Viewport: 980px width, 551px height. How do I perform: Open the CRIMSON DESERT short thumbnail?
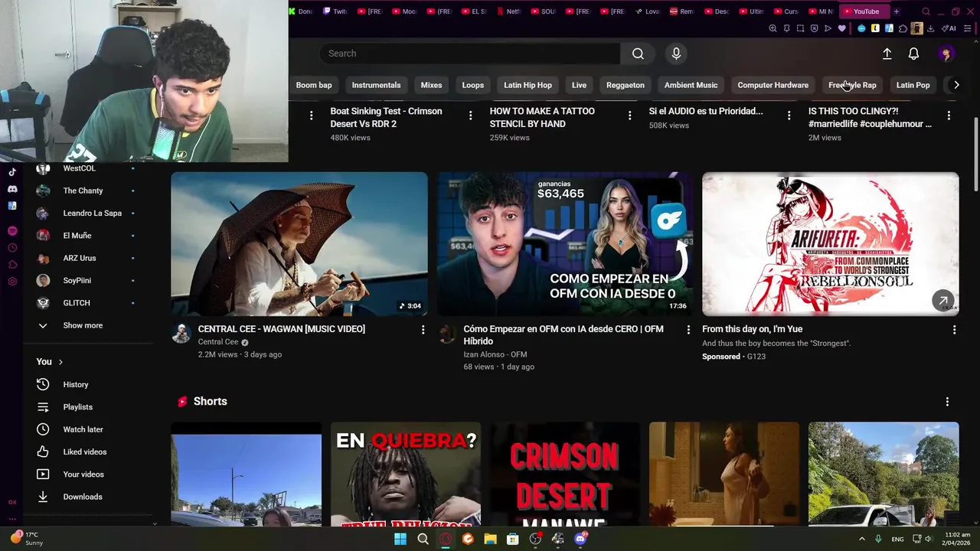pos(565,474)
